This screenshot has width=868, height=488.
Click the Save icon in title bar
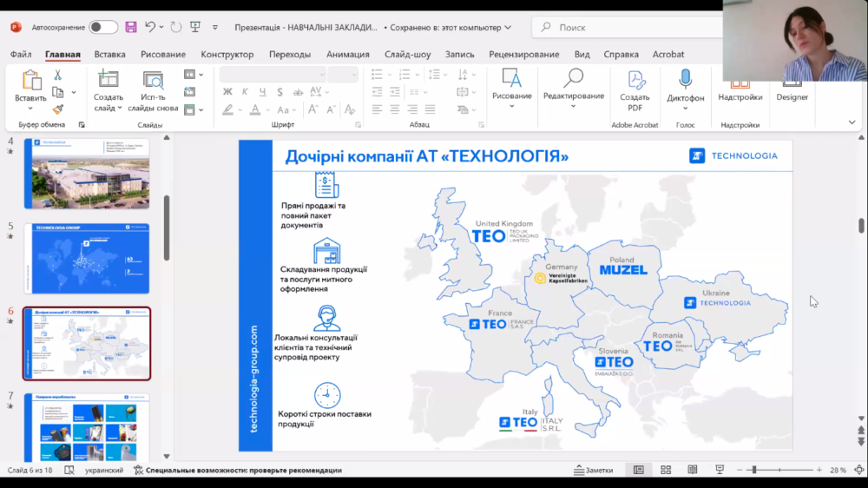(x=131, y=27)
